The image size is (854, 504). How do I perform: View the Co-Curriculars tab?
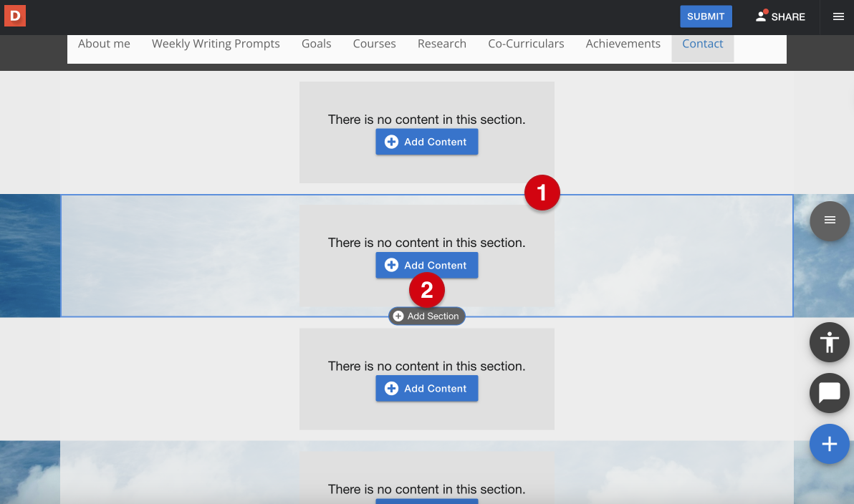click(x=526, y=44)
